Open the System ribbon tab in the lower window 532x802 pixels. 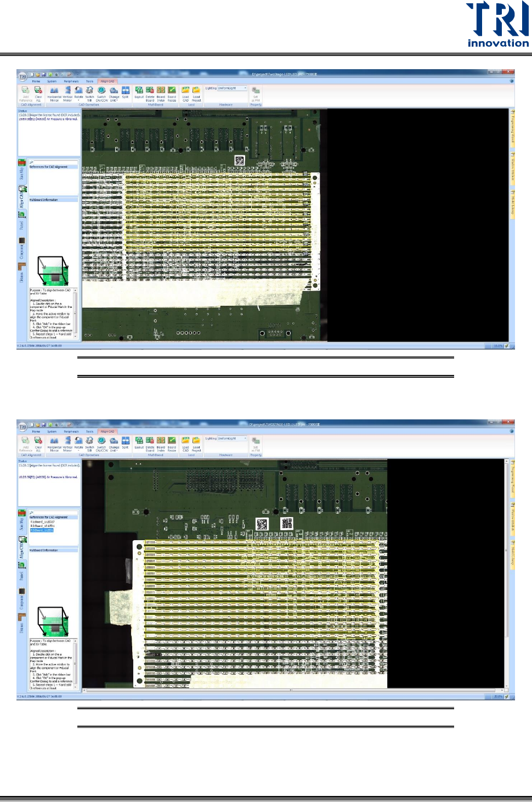click(52, 431)
